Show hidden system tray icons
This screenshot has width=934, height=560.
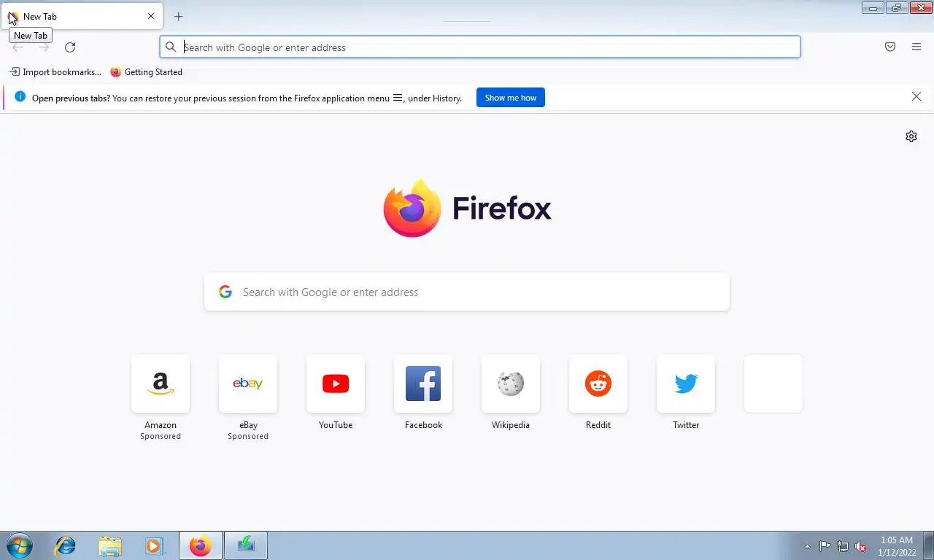[807, 546]
